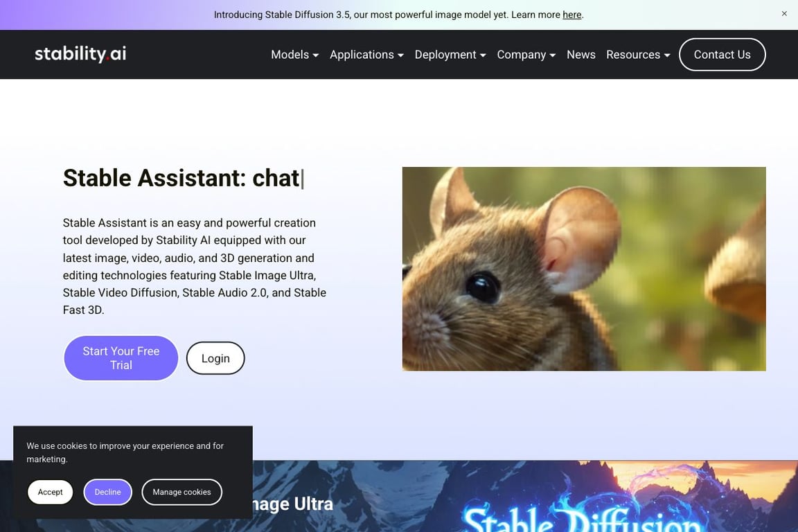Click Start Your Free Trial button
This screenshot has height=532, width=798.
point(121,358)
